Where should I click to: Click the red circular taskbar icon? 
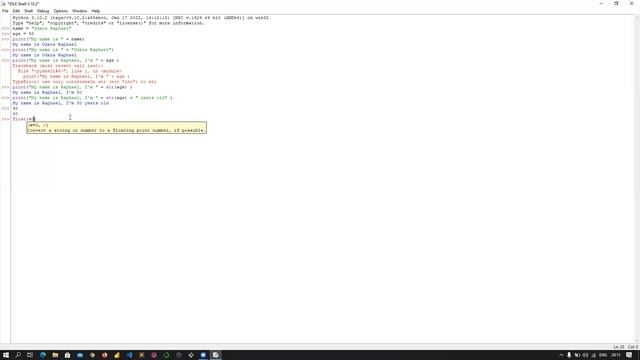pos(104,355)
